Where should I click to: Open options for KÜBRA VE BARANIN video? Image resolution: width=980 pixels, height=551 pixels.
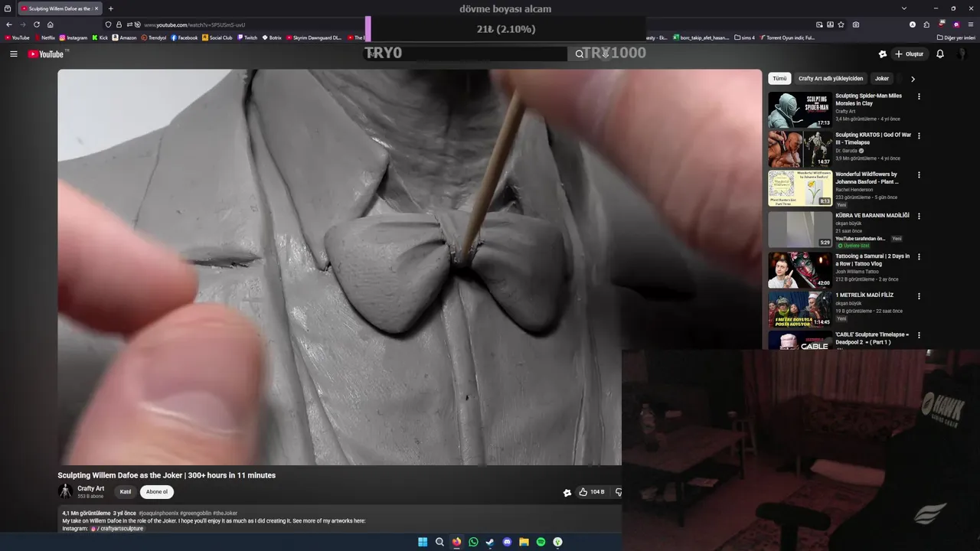click(919, 217)
